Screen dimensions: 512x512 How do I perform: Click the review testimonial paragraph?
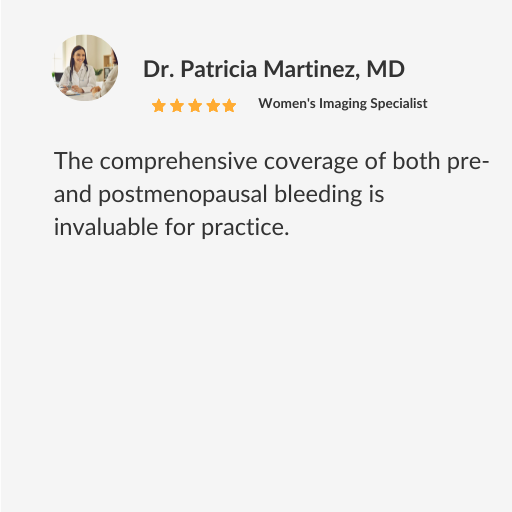271,194
